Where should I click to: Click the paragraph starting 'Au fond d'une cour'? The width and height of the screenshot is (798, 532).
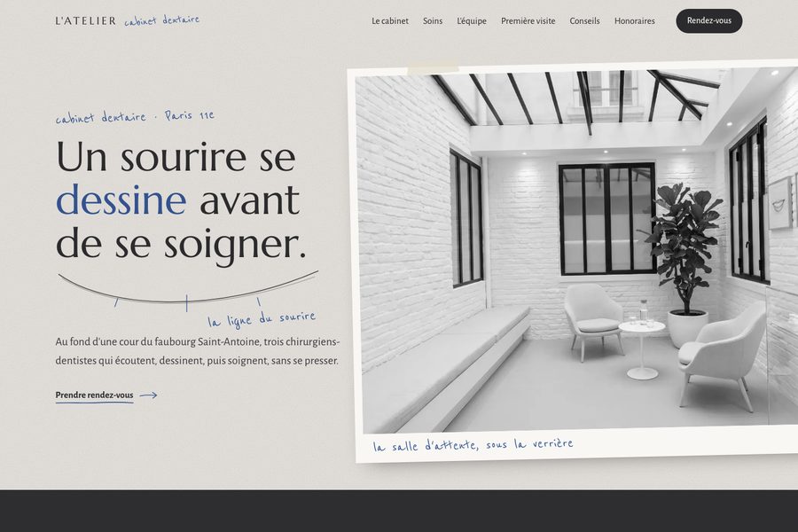198,351
